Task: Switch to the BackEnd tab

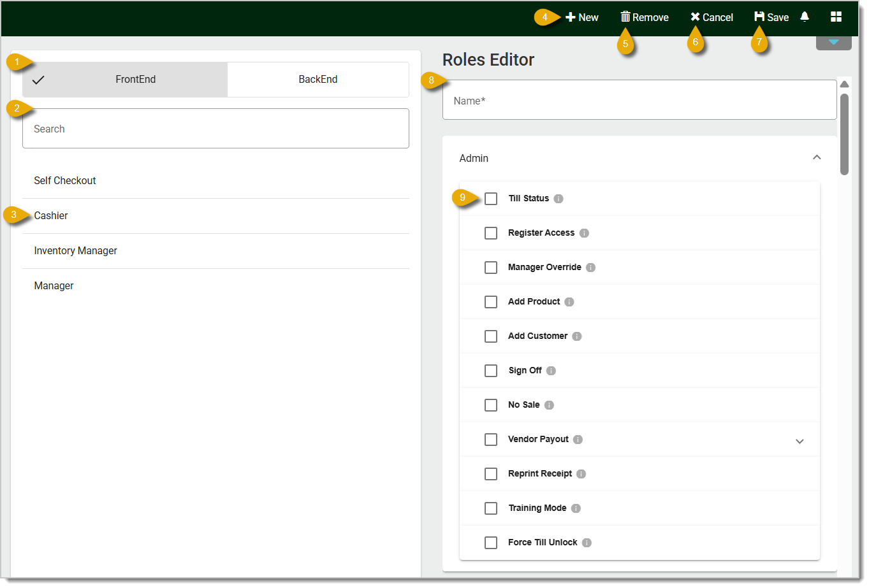Action: coord(318,80)
